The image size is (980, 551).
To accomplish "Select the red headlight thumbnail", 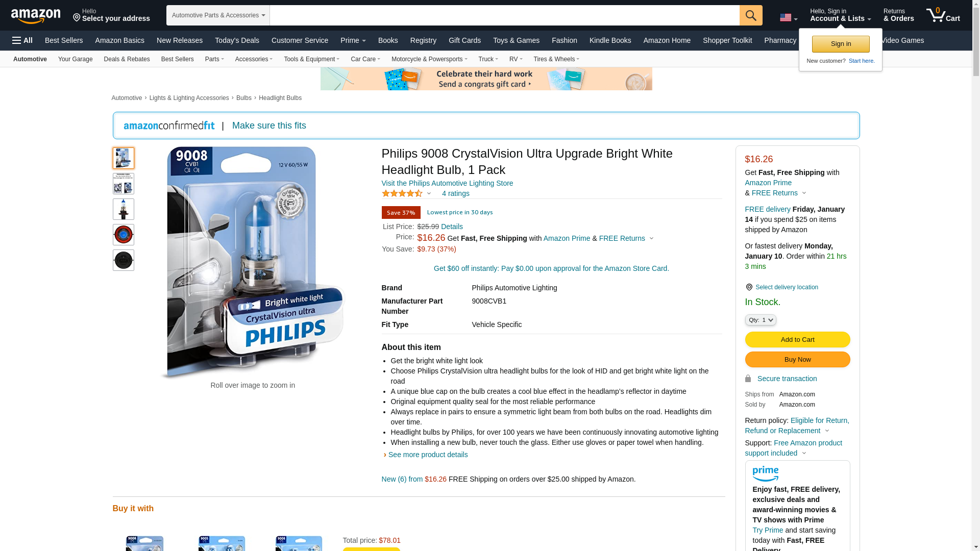I will click(124, 235).
